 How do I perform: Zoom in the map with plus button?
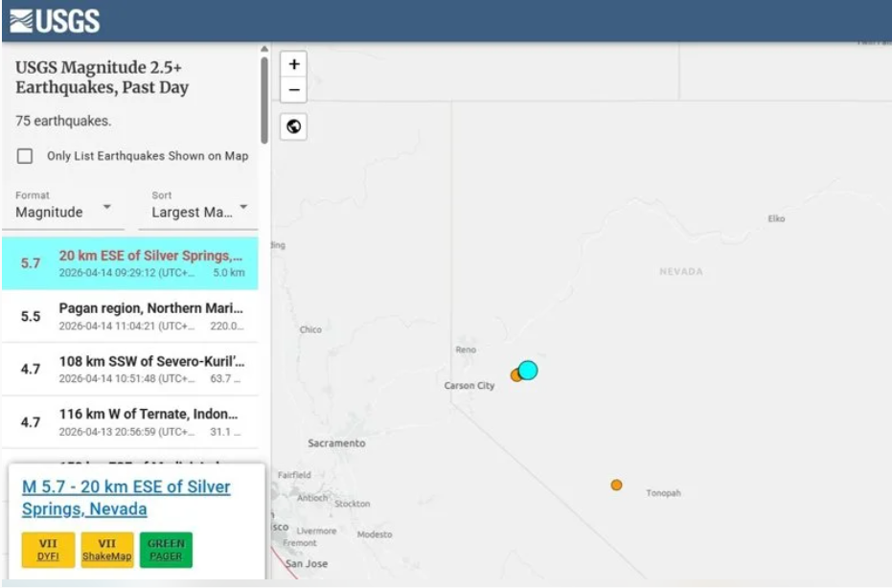[293, 64]
